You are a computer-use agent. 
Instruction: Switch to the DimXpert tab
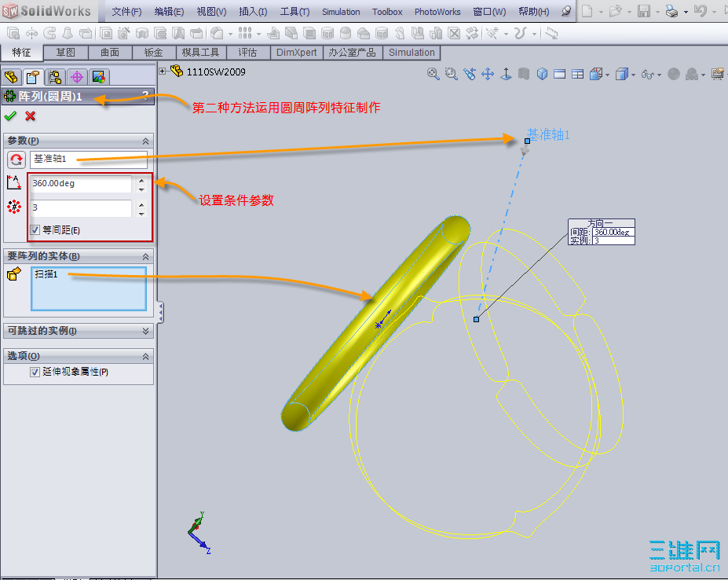coord(296,53)
